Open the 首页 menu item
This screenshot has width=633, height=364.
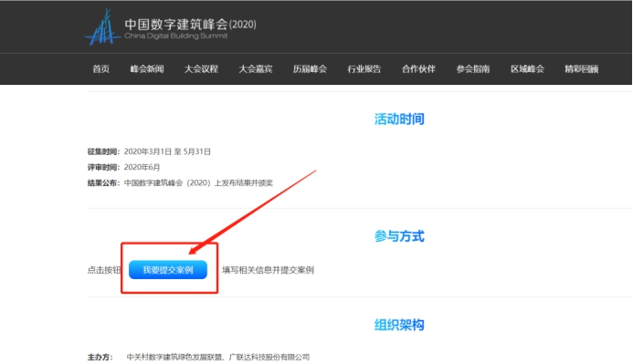[100, 69]
